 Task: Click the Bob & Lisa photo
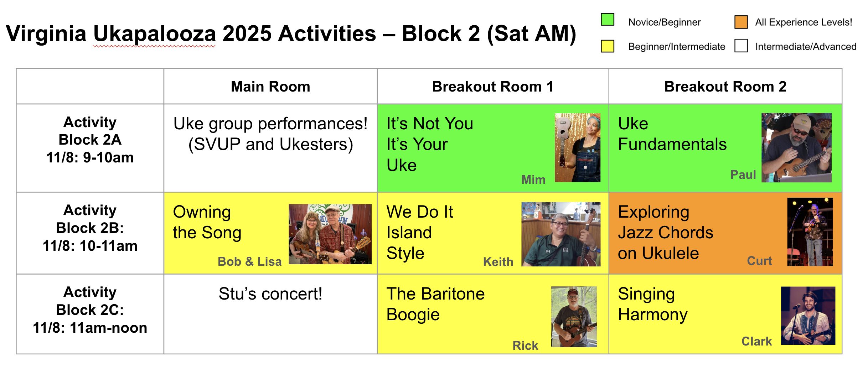330,234
